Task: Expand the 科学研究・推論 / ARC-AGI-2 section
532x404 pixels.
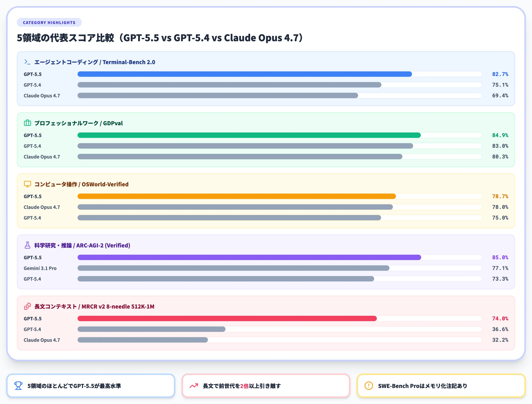Action: point(82,245)
